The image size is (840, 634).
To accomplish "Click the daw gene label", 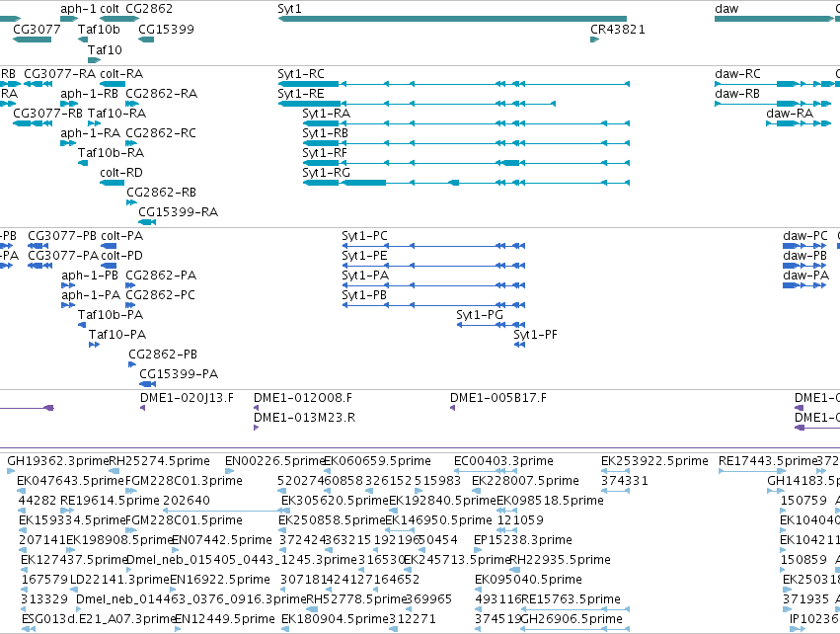I will [726, 9].
